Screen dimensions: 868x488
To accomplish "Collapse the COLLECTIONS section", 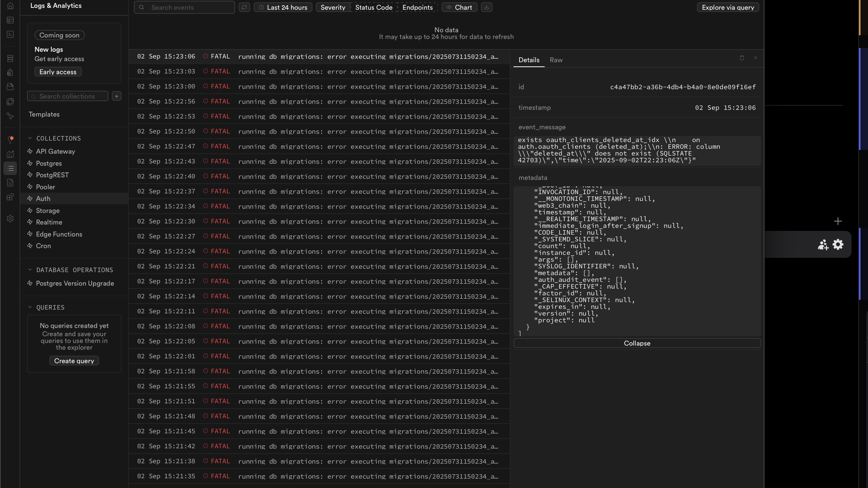I will (30, 138).
